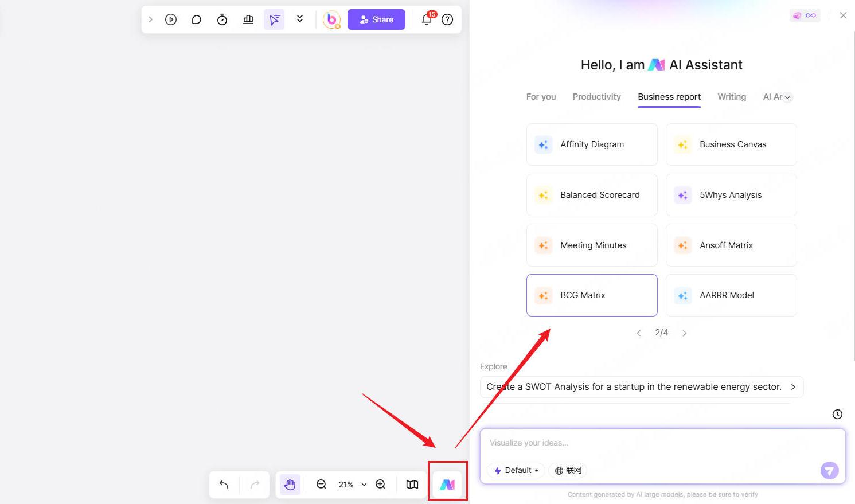Go to next template page
The image size is (855, 504).
pyautogui.click(x=684, y=333)
